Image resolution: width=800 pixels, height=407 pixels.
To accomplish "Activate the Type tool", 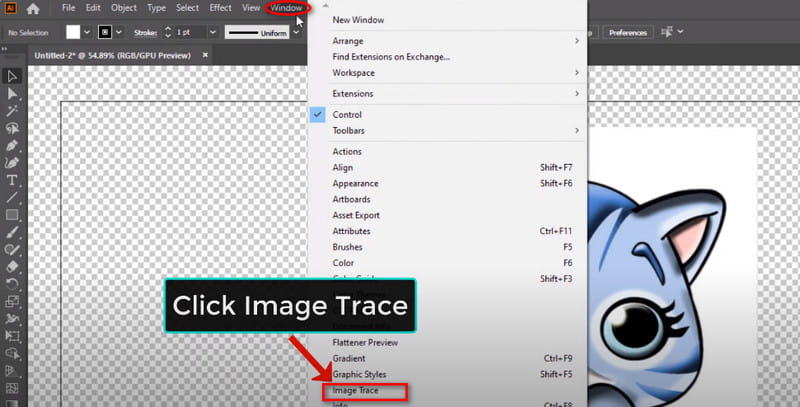I will (12, 181).
